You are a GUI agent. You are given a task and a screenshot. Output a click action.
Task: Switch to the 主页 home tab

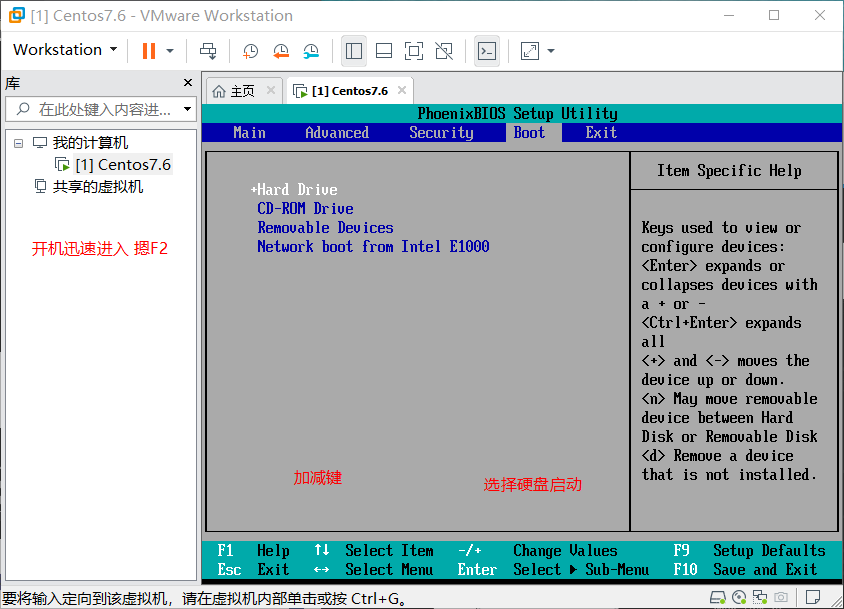(x=242, y=91)
